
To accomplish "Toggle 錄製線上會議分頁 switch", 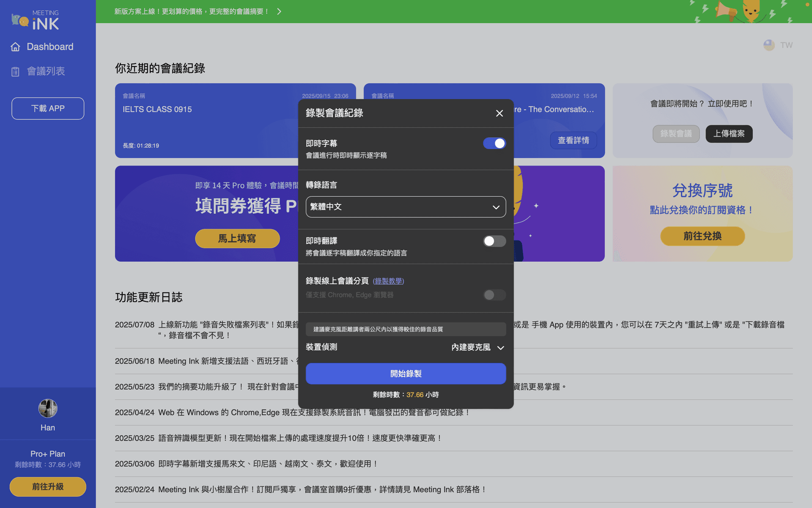I will pos(494,295).
